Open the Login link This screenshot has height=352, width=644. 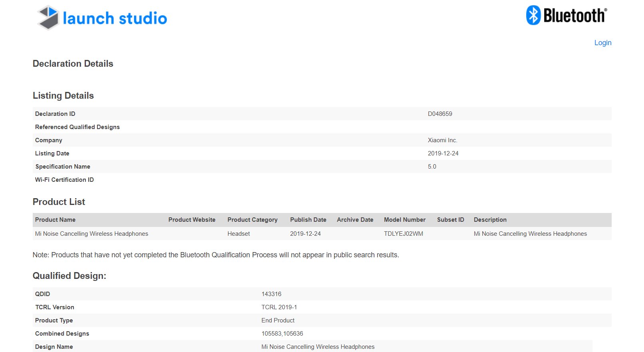tap(602, 43)
